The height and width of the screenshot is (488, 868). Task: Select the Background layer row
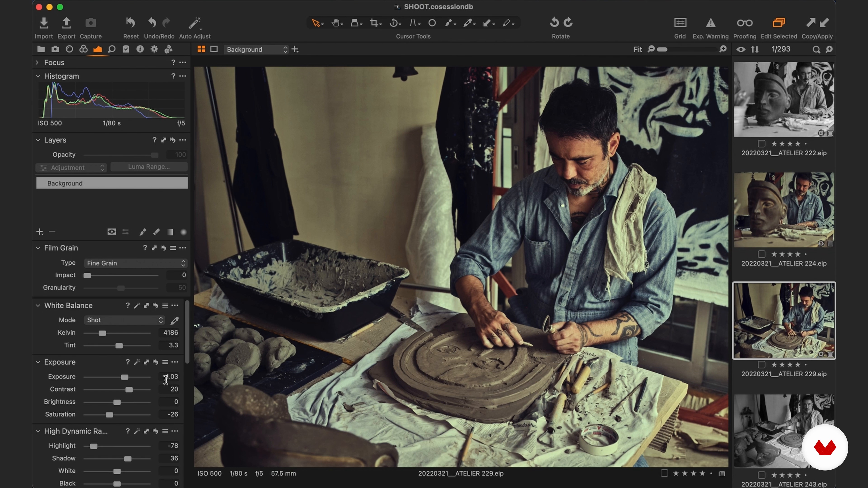click(x=112, y=183)
